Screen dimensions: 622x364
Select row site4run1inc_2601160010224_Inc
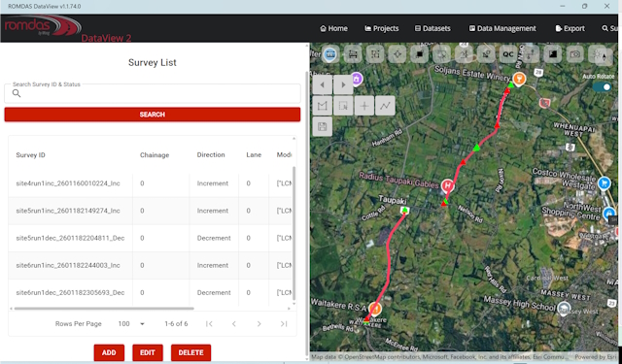[151, 183]
